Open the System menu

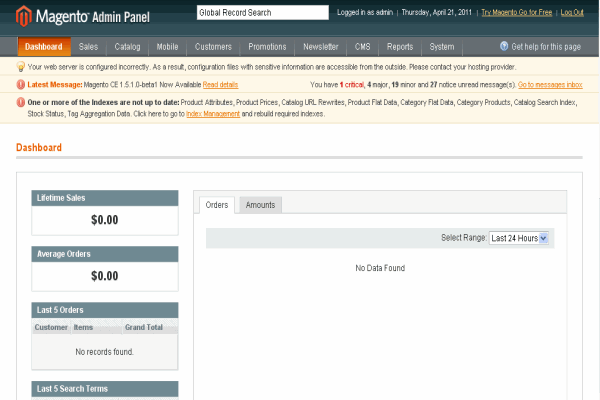click(442, 47)
